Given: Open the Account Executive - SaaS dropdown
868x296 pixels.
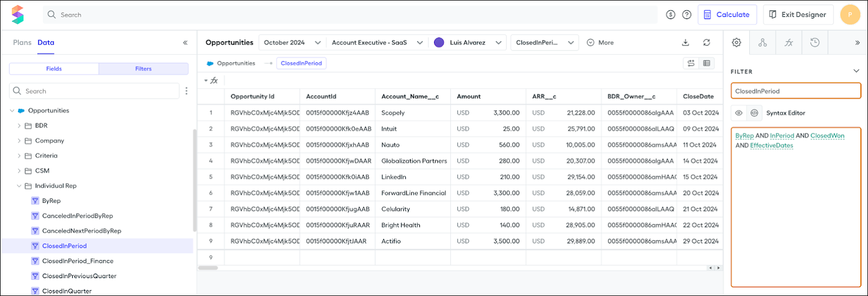Looking at the screenshot, I should point(377,42).
